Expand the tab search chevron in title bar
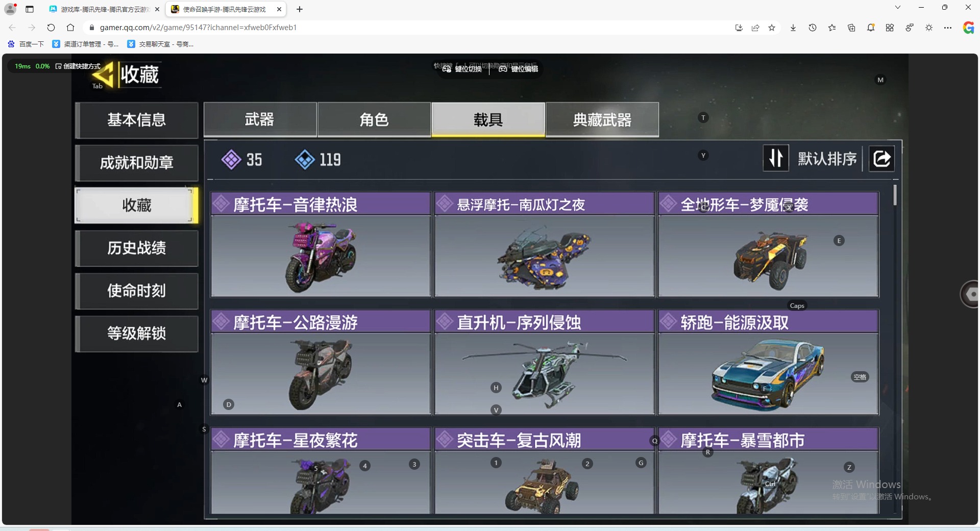Screen dimensions: 980x531 (x=898, y=7)
